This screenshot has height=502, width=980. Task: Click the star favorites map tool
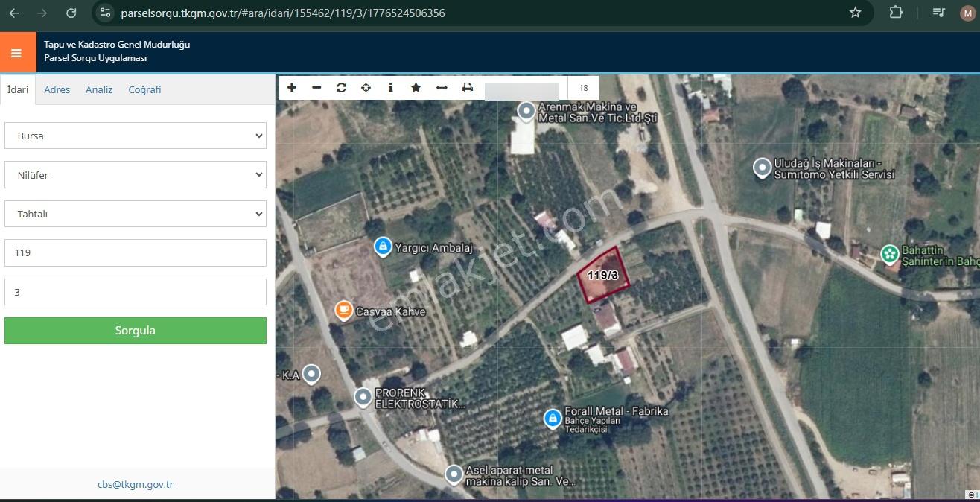click(x=416, y=88)
